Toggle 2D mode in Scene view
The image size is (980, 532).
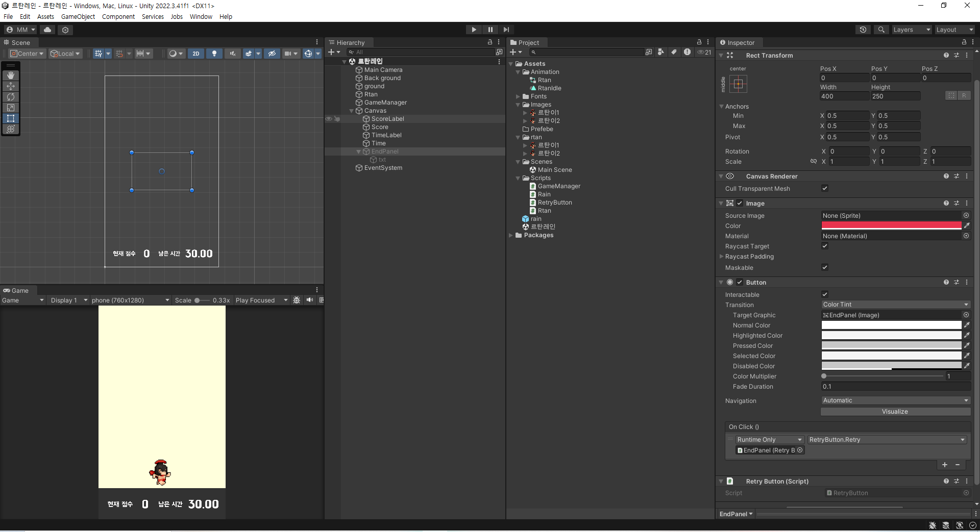pos(196,54)
